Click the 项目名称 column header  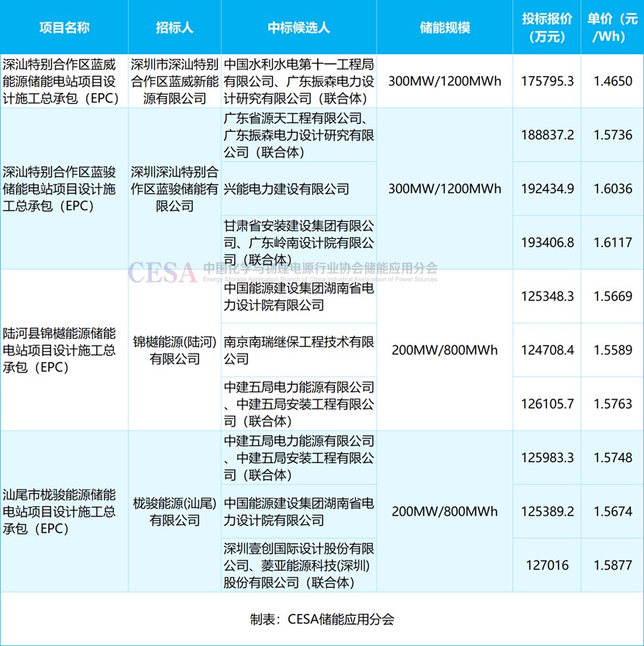tap(64, 27)
